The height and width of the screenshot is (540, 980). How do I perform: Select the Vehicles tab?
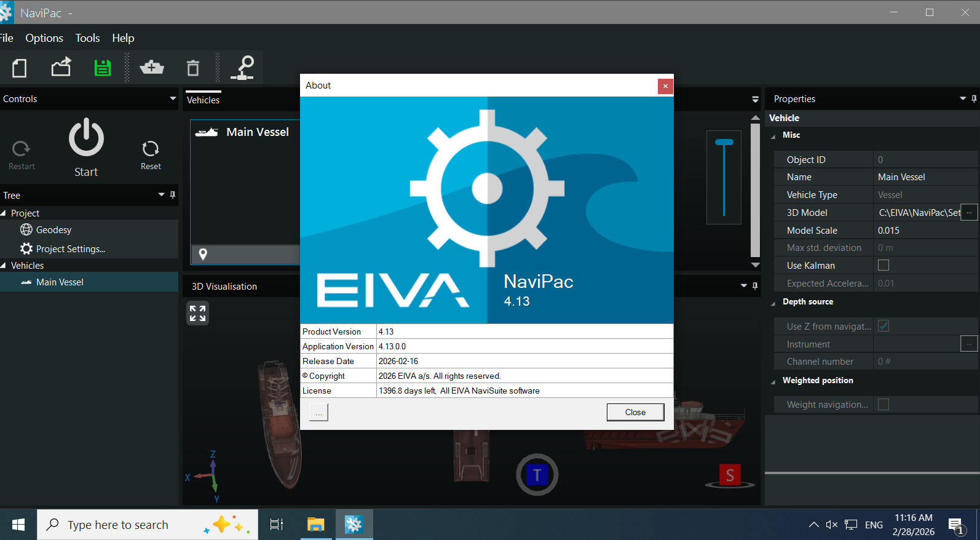point(203,100)
